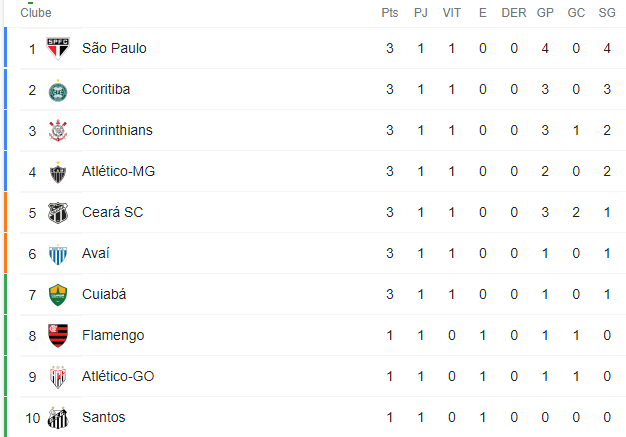Click the Atlético-GO crest icon

pyautogui.click(x=58, y=377)
